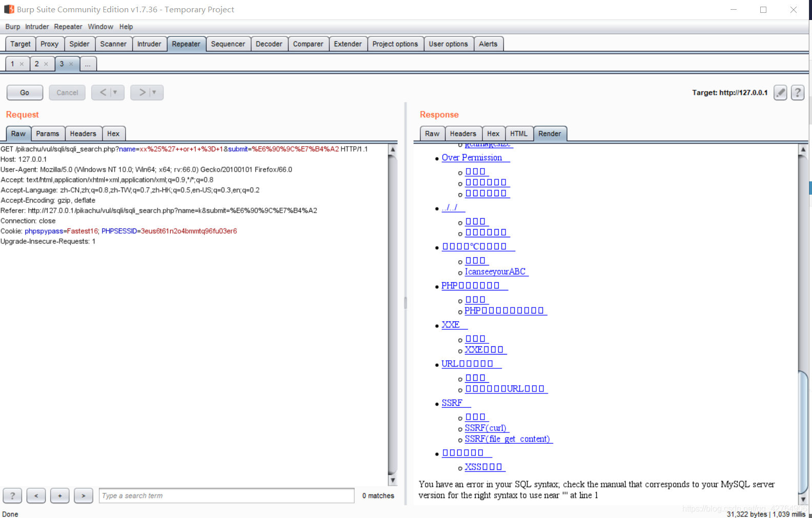Switch to the Proxy tab
The width and height of the screenshot is (812, 518).
point(50,44)
